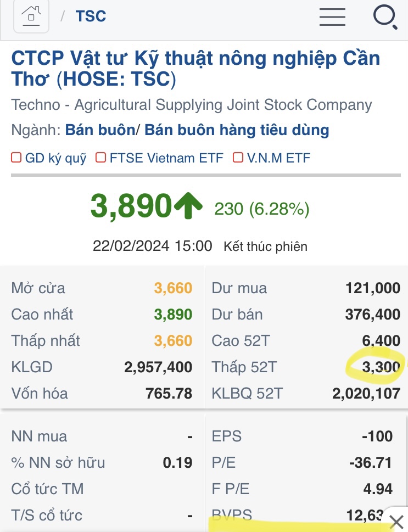The image size is (408, 532).
Task: Open Bán buôn hàng tiêu dùng link
Action: (x=237, y=130)
